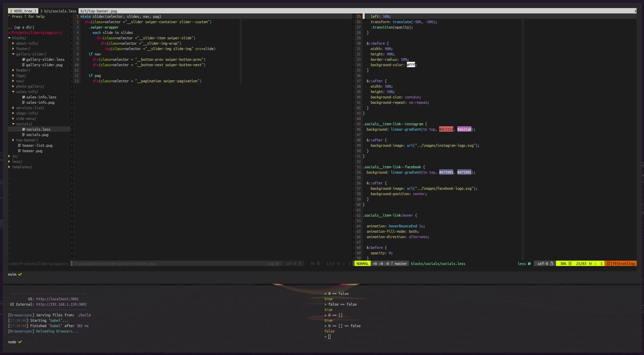Image resolution: width=644 pixels, height=355 pixels.
Task: Click the pug file icon beside socials.pug
Action: [23, 135]
